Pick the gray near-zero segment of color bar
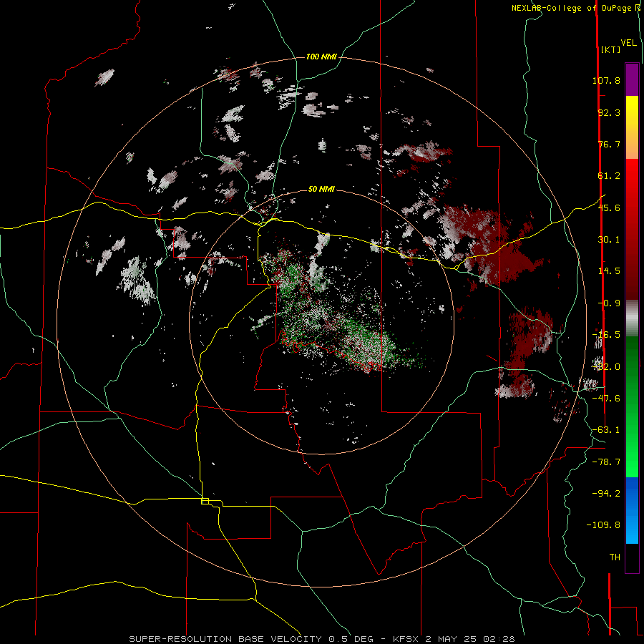The width and height of the screenshot is (644, 644). 632,318
